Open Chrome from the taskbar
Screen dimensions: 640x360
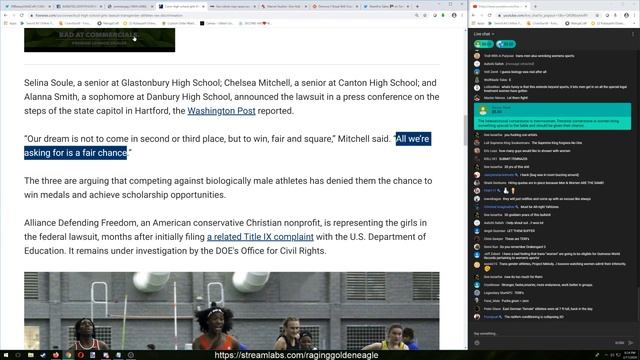coord(68,355)
